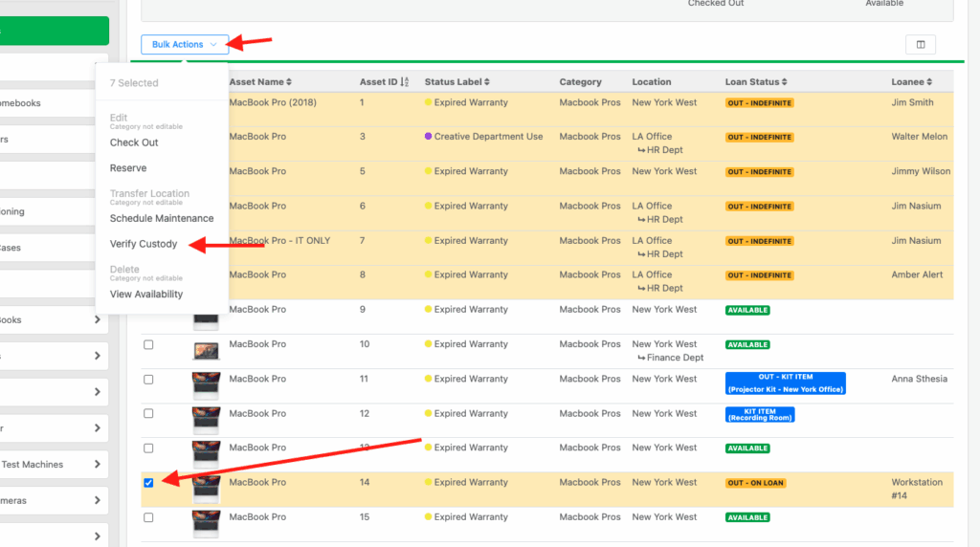Open thumbnail of MacBook Pro ID 14
This screenshot has width=980, height=547.
click(x=206, y=489)
